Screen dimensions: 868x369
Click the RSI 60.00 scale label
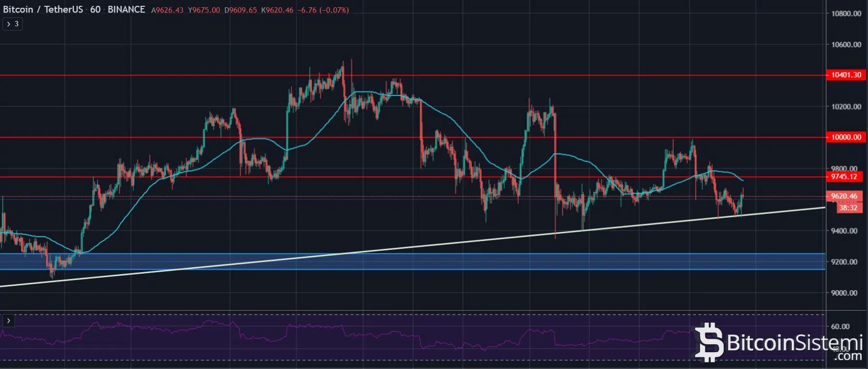[x=840, y=326]
